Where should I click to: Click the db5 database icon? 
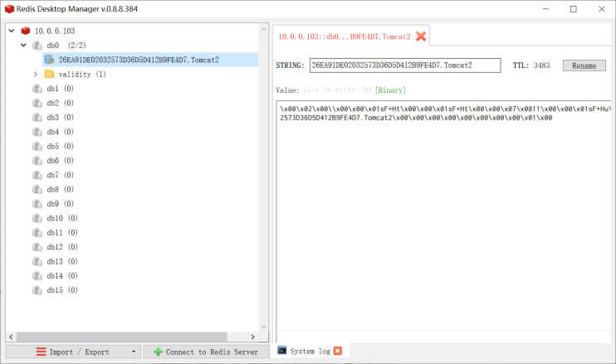37,146
